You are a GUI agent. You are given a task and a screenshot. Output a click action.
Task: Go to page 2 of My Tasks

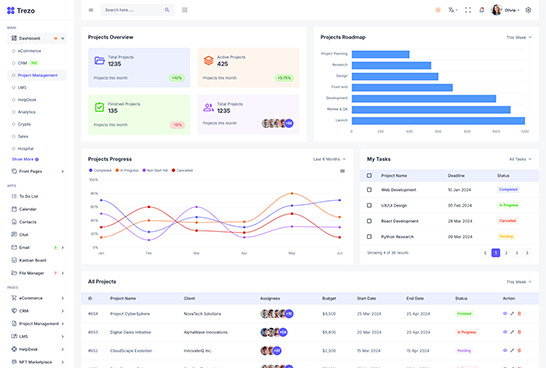(x=506, y=253)
